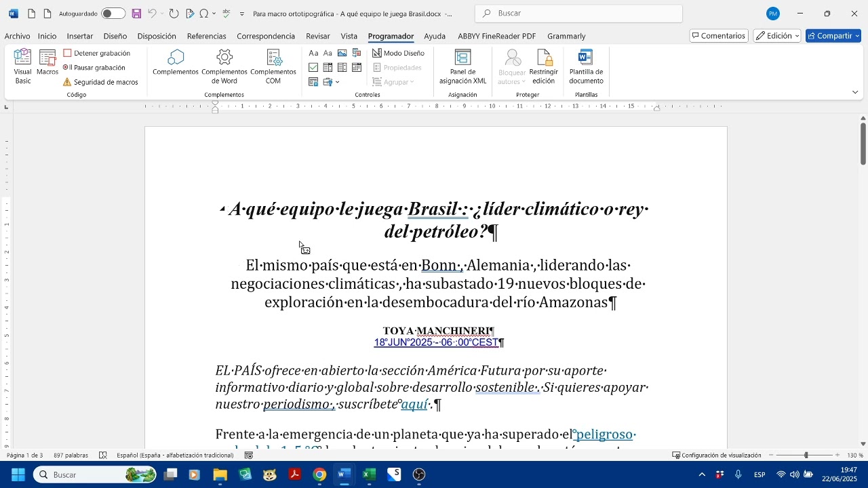Insert picture content control
This screenshot has height=488, width=868.
point(342,53)
